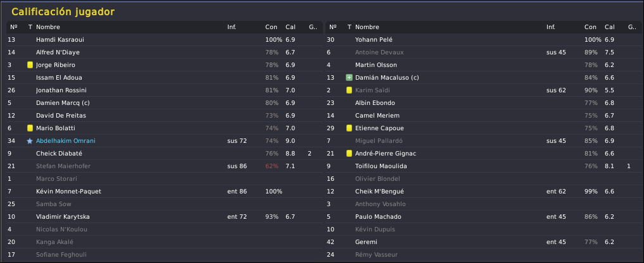644x263 pixels.
Task: Click André-Pierre Gignac's yellow card icon
Action: coord(349,154)
